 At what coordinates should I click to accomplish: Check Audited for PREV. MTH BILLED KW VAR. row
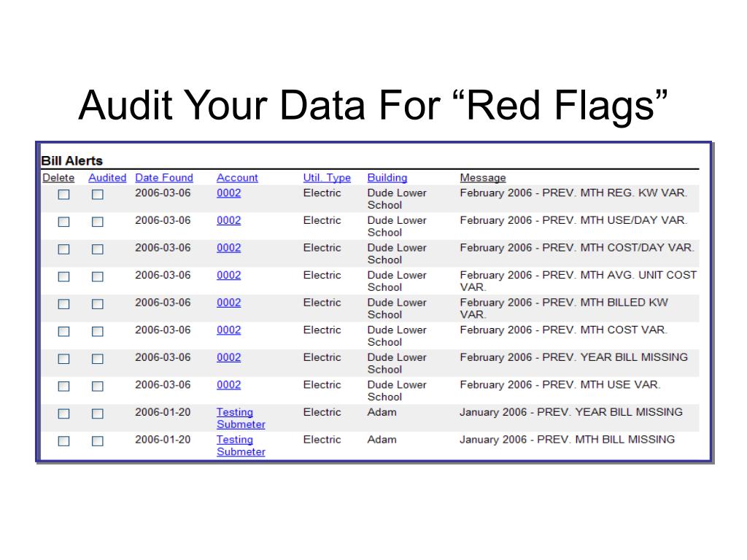(97, 304)
